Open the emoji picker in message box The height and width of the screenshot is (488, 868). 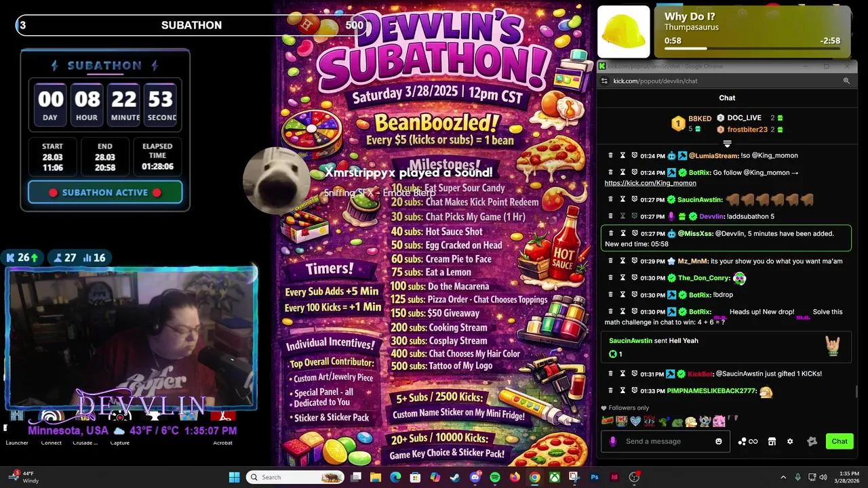(x=719, y=441)
